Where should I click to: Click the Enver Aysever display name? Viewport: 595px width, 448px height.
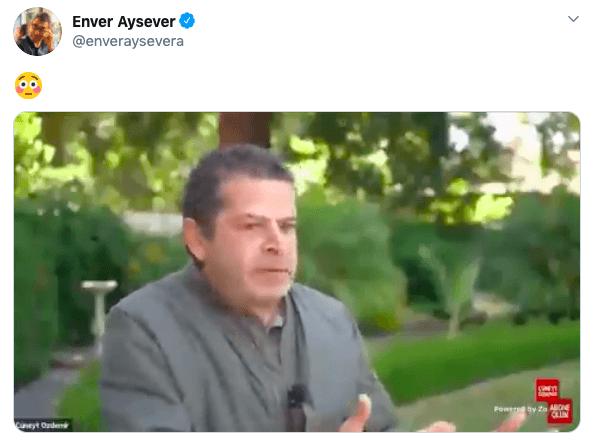(x=124, y=22)
